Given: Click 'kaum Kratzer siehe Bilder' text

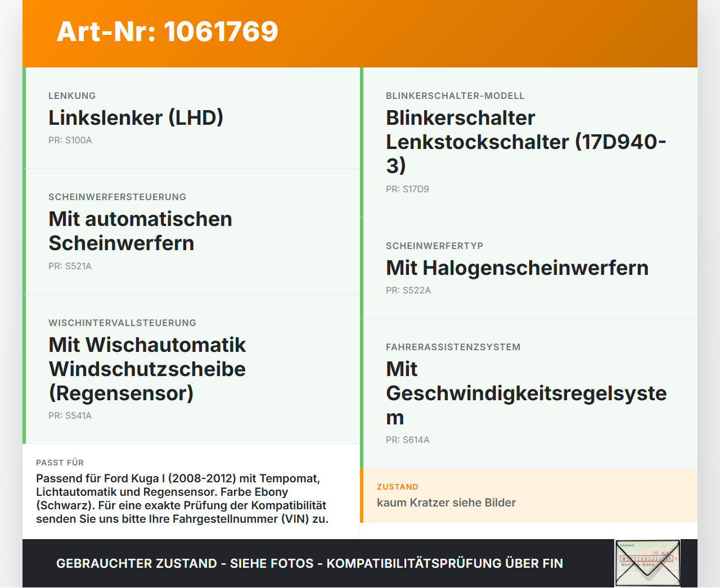Looking at the screenshot, I should pos(447,503).
